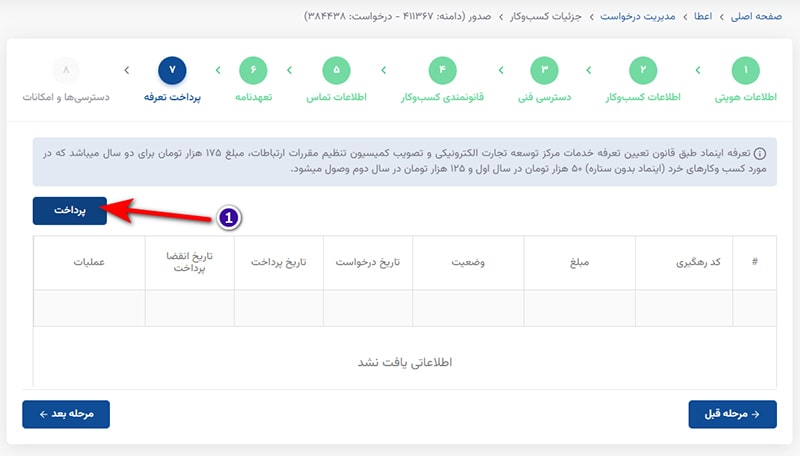Open step 1 circle اطلاعات هویتی
Image resolution: width=800 pixels, height=456 pixels.
[745, 70]
